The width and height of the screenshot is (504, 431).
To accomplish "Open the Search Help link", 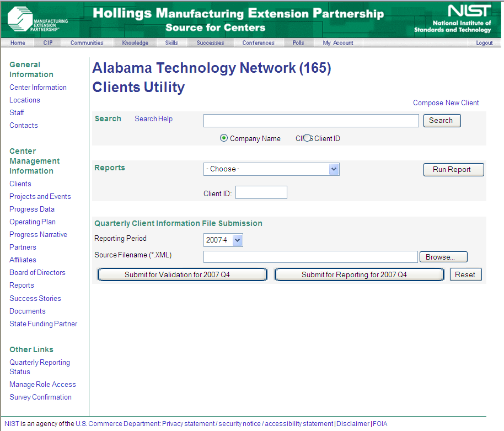I will (153, 119).
